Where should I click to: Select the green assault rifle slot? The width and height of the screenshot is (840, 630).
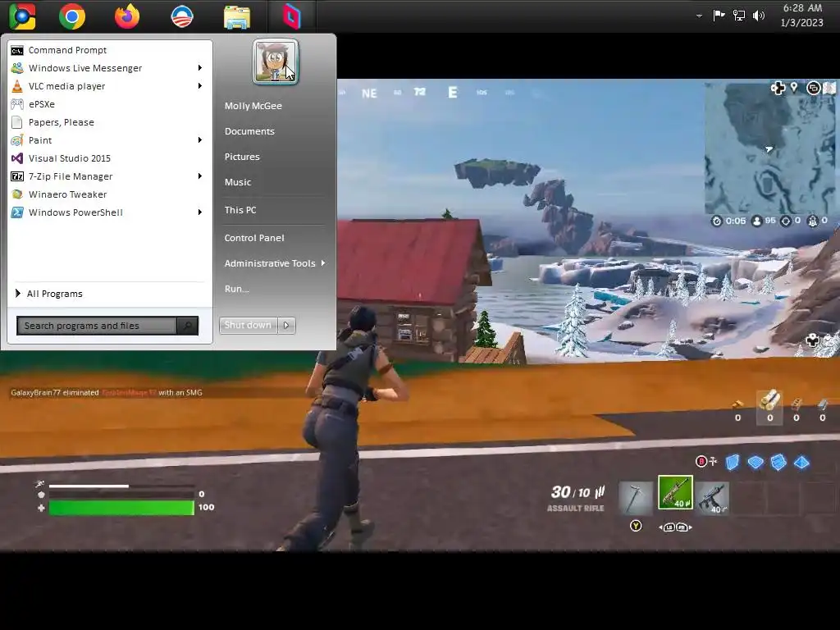[x=675, y=492]
